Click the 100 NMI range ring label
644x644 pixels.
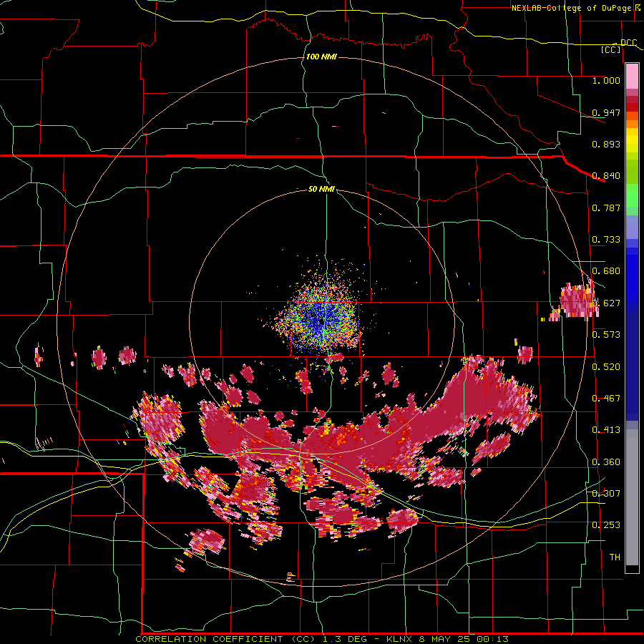click(x=321, y=57)
